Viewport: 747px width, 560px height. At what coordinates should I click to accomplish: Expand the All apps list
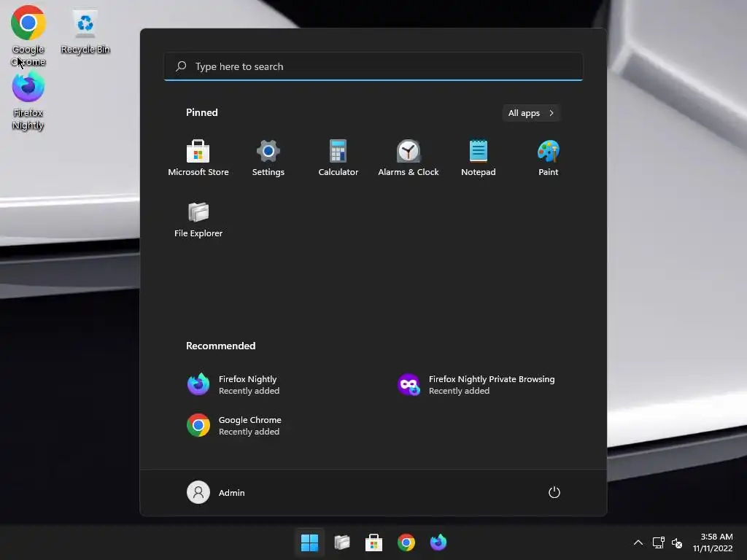click(x=531, y=113)
